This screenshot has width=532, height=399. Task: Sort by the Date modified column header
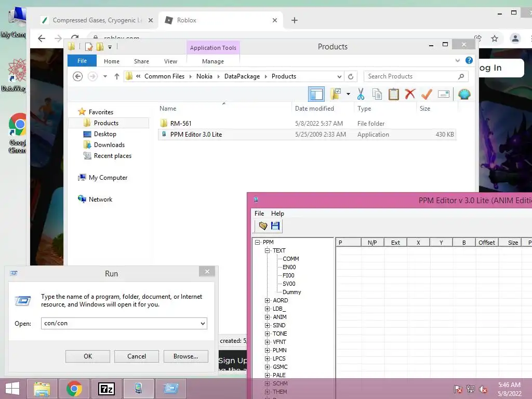click(314, 109)
